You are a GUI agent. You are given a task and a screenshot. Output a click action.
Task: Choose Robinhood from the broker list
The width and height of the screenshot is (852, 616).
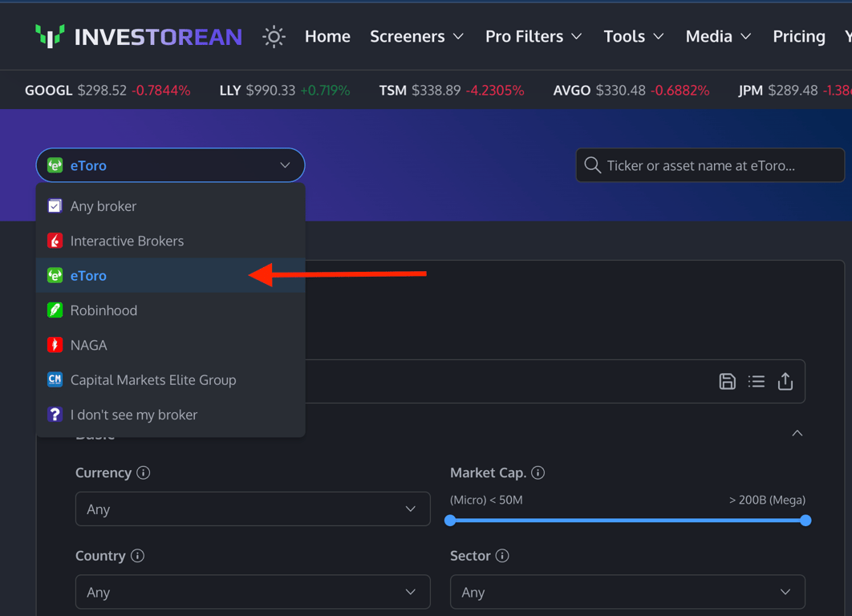coord(171,310)
